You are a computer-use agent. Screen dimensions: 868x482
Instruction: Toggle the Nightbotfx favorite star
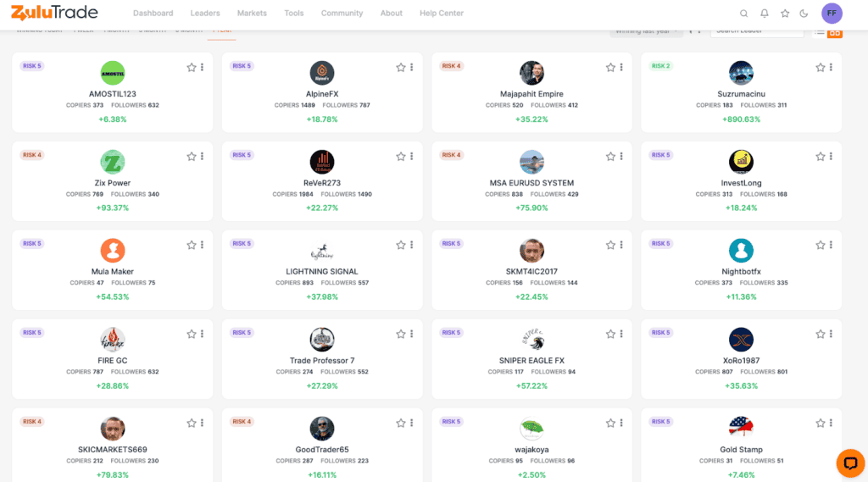point(820,245)
